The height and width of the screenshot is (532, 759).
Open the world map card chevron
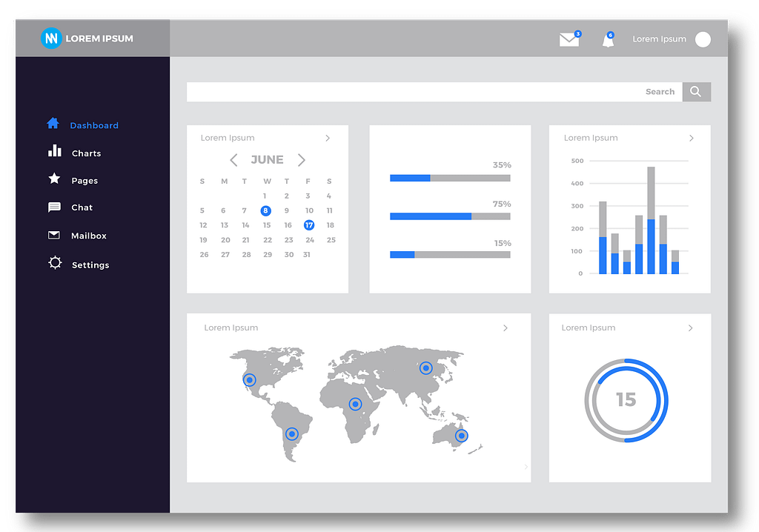[x=506, y=327]
